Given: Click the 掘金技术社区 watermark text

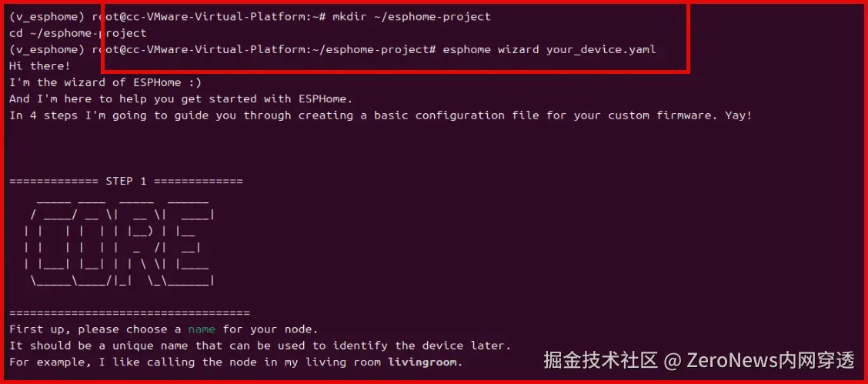Looking at the screenshot, I should pyautogui.click(x=600, y=360).
